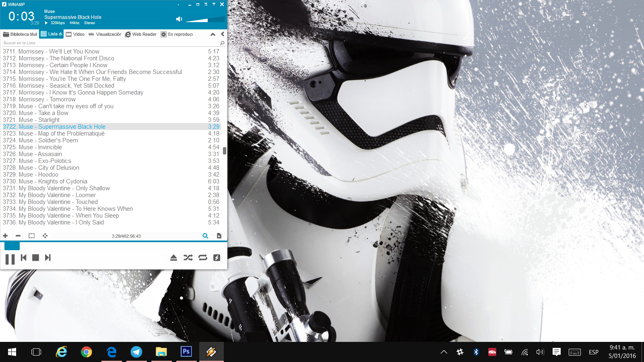
Task: Click the Winamp lightning bolt button
Action: click(x=217, y=258)
